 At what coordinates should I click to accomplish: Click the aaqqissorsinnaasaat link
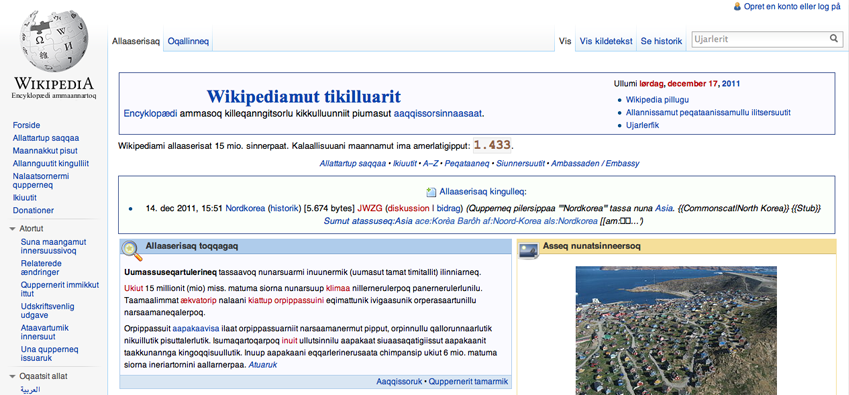tap(437, 114)
